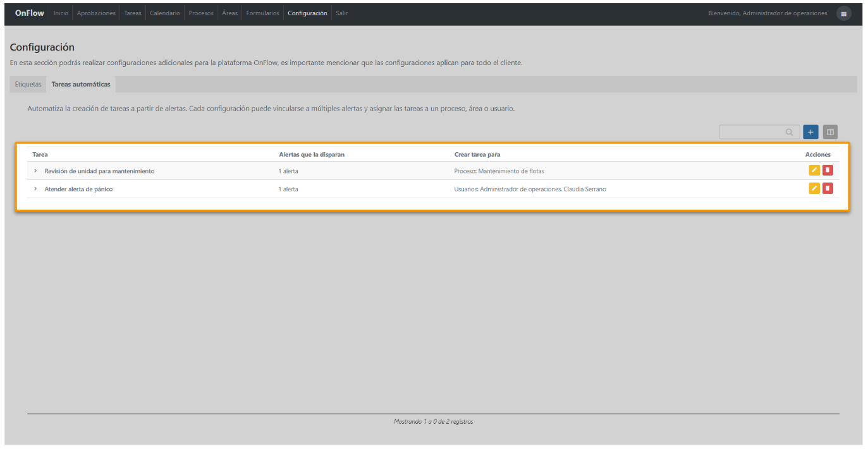
Task: Select the Tareas automáticas tab
Action: click(x=81, y=84)
